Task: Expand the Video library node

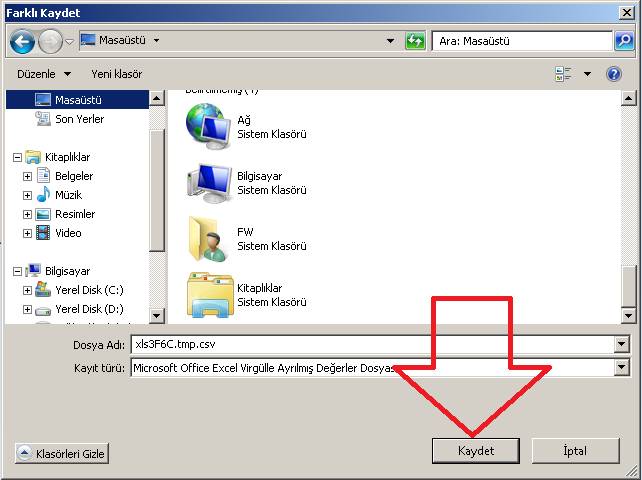Action: coord(27,233)
